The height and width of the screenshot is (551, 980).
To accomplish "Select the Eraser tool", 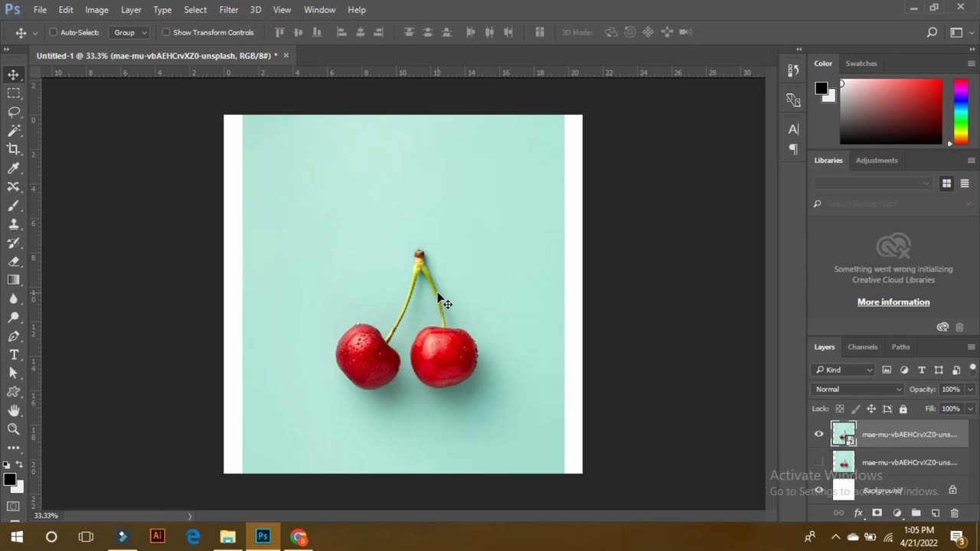I will click(x=14, y=262).
